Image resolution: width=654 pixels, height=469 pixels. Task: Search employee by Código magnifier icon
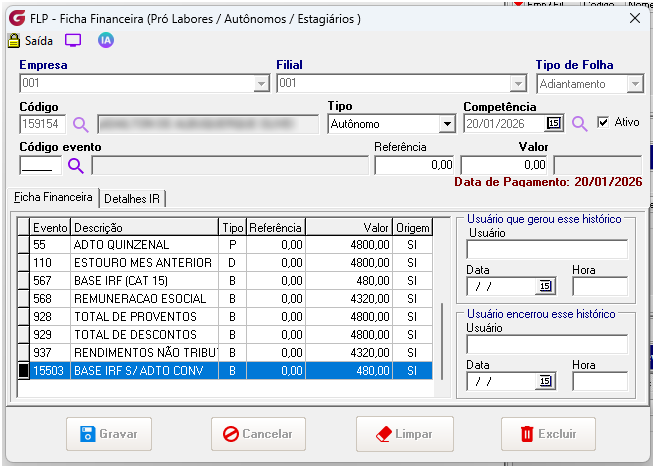80,124
